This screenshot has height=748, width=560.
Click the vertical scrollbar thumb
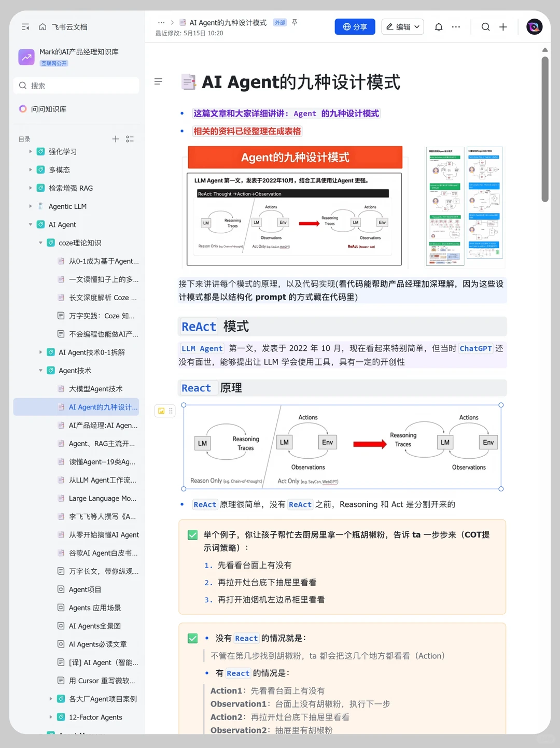click(545, 129)
